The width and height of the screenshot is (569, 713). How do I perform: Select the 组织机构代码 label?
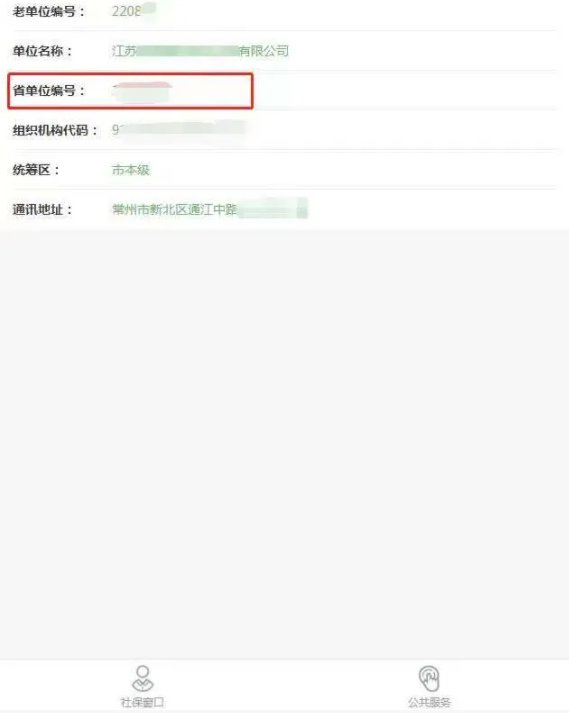(55, 131)
